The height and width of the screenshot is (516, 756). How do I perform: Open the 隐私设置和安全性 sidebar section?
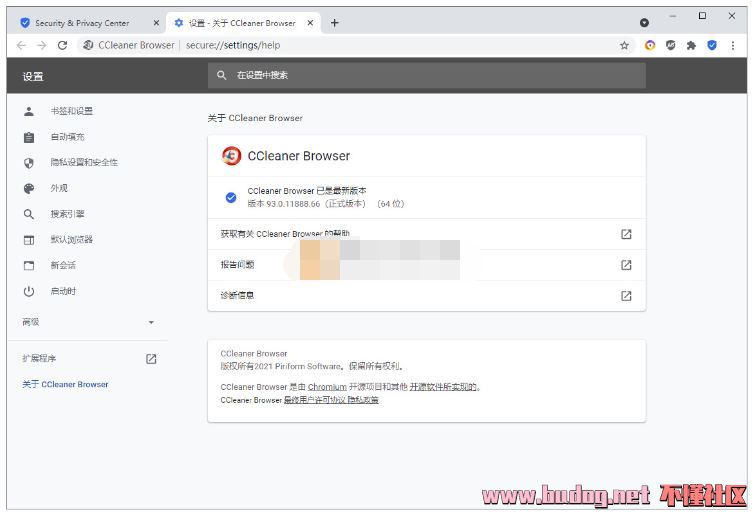[84, 163]
